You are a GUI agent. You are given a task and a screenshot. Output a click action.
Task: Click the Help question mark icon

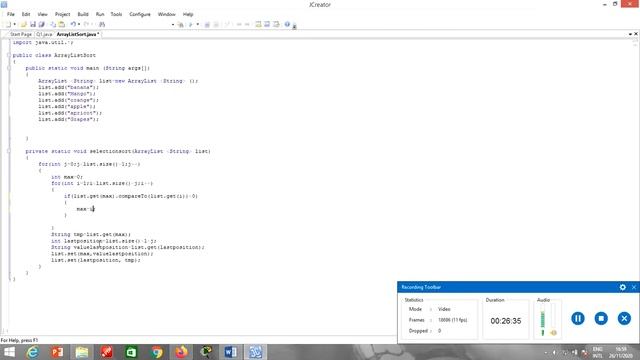287,24
